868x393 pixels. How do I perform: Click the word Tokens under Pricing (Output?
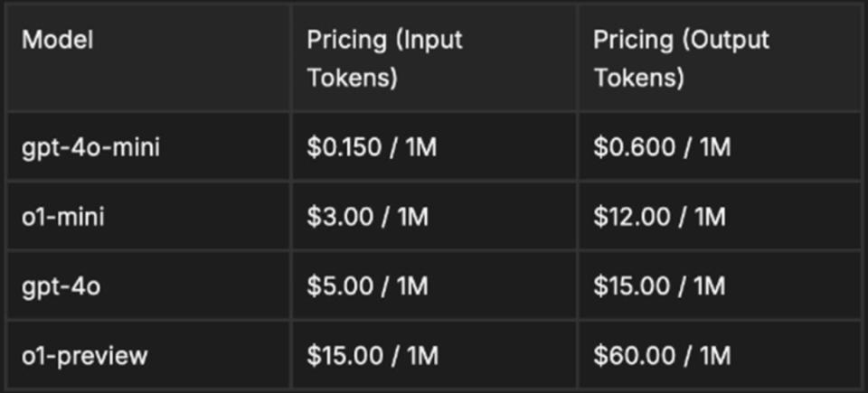639,78
